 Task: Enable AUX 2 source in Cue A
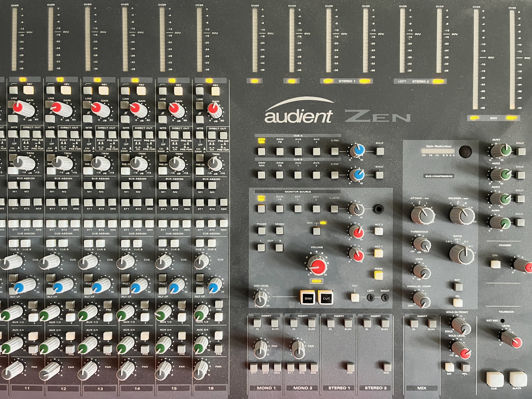pyautogui.click(x=316, y=151)
